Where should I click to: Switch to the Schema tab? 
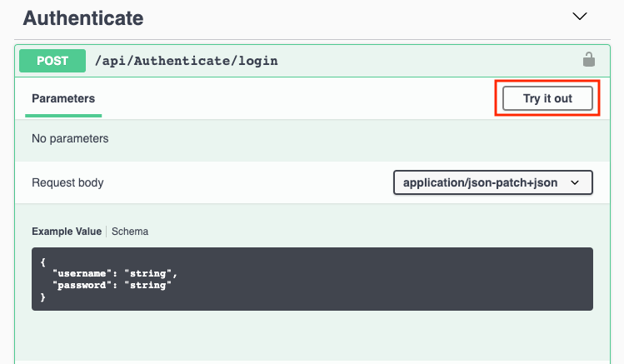pyautogui.click(x=130, y=232)
